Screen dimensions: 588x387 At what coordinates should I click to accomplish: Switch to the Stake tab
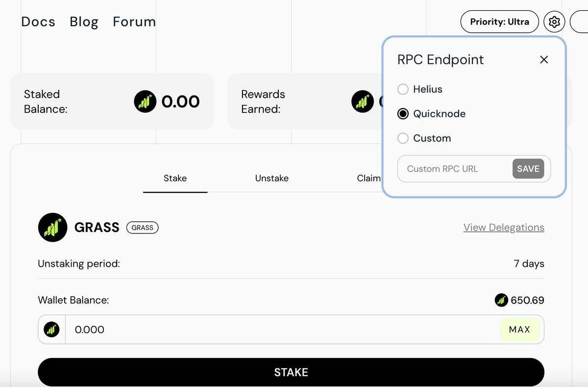point(175,178)
